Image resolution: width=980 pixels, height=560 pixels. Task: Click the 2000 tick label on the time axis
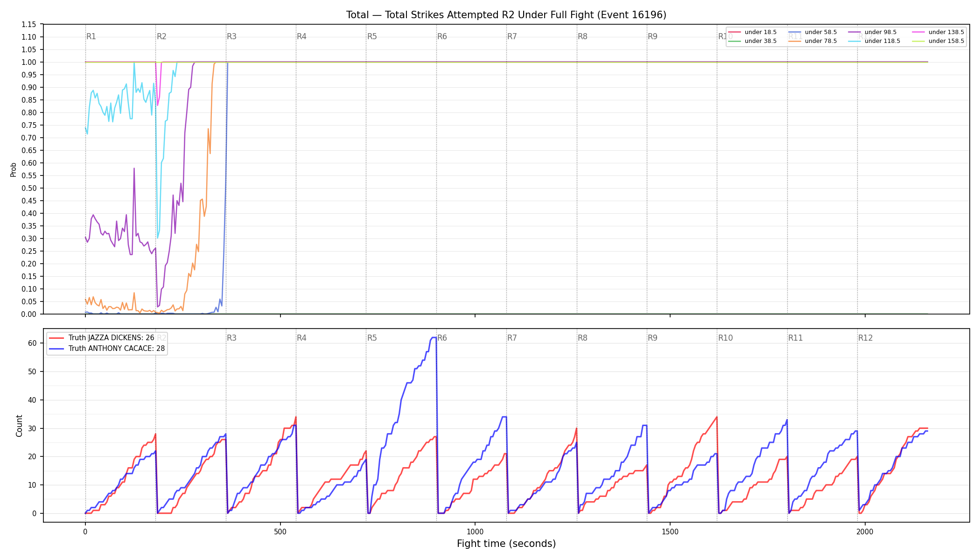(865, 532)
